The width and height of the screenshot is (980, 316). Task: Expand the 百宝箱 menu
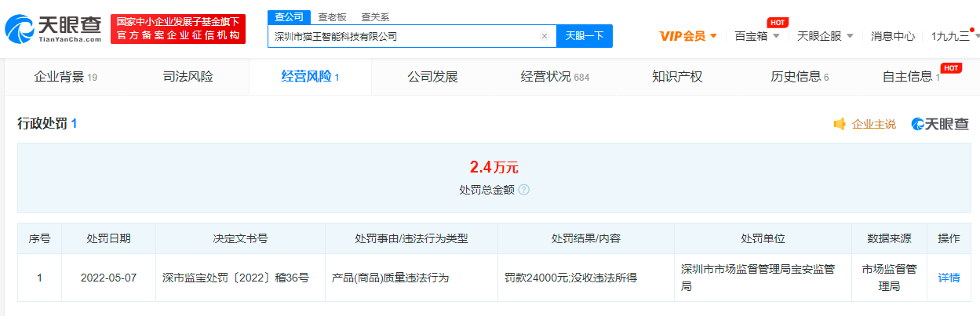[x=756, y=36]
